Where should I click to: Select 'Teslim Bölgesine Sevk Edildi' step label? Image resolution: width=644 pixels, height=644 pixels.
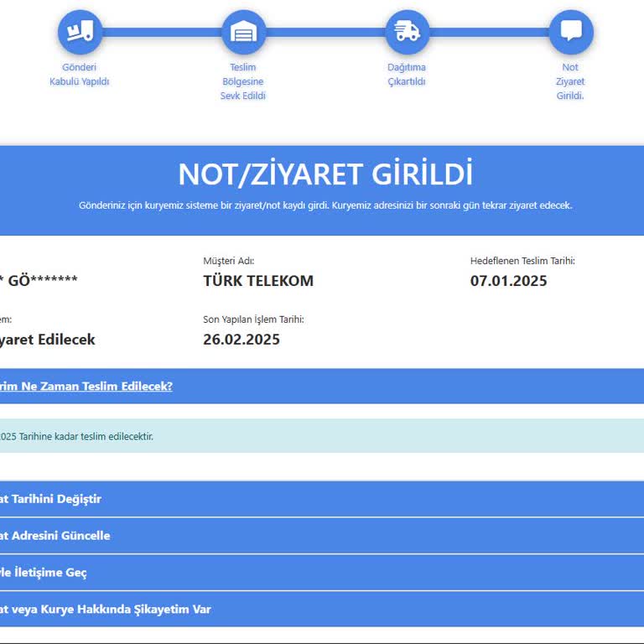(x=242, y=81)
